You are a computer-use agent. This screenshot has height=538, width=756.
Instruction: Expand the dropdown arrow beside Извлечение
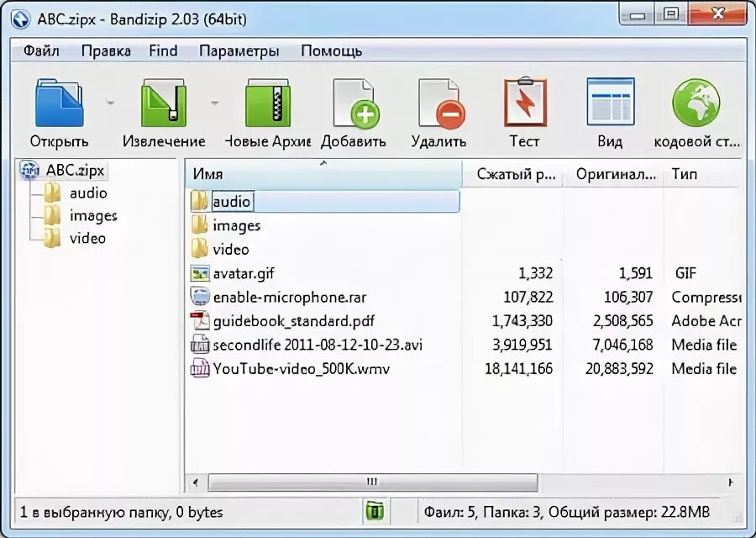(x=214, y=103)
